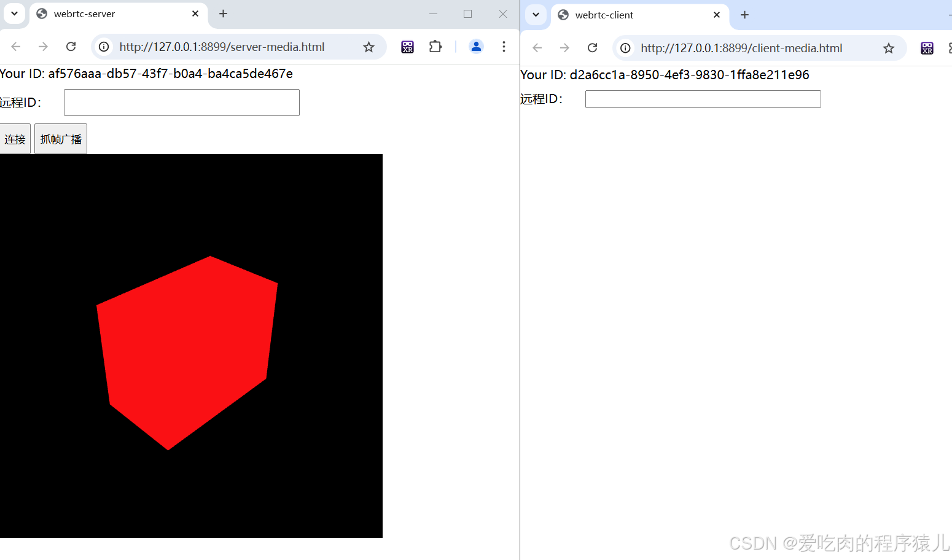The height and width of the screenshot is (560, 952).
Task: Go back in the webrtc-server window
Action: (x=16, y=47)
